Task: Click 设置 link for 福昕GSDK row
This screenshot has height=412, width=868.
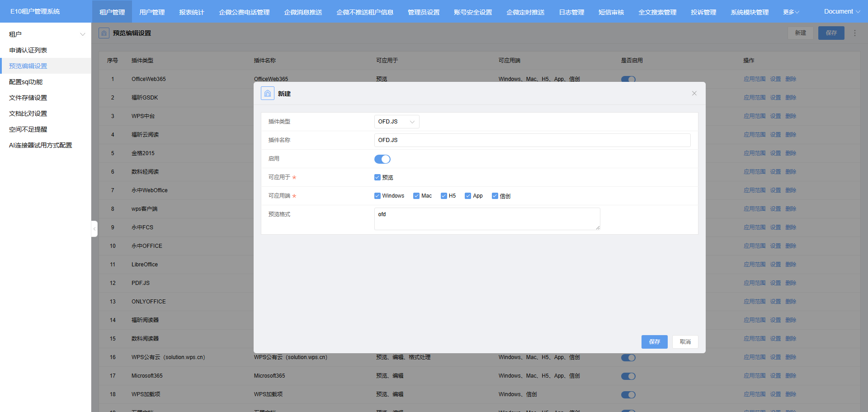Action: (x=775, y=98)
